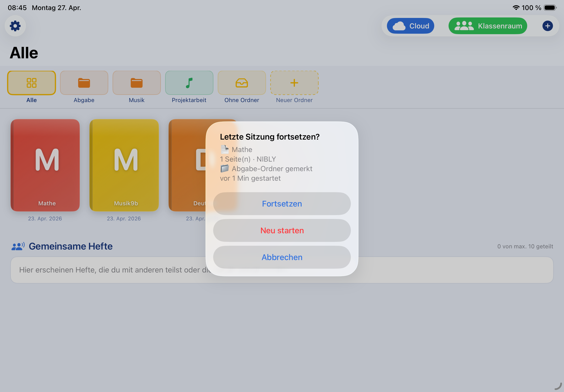Click the Gemeinsame Hefte shared icon
The image size is (564, 392).
(x=17, y=246)
